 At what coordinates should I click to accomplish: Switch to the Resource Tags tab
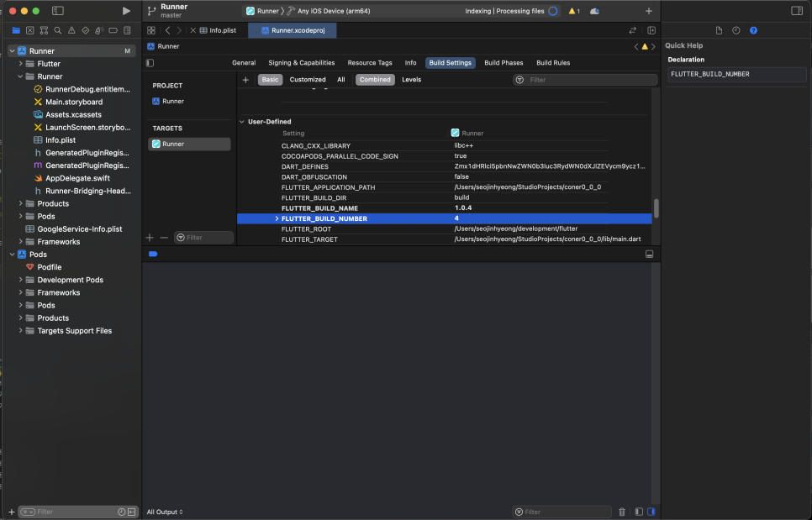(x=370, y=63)
